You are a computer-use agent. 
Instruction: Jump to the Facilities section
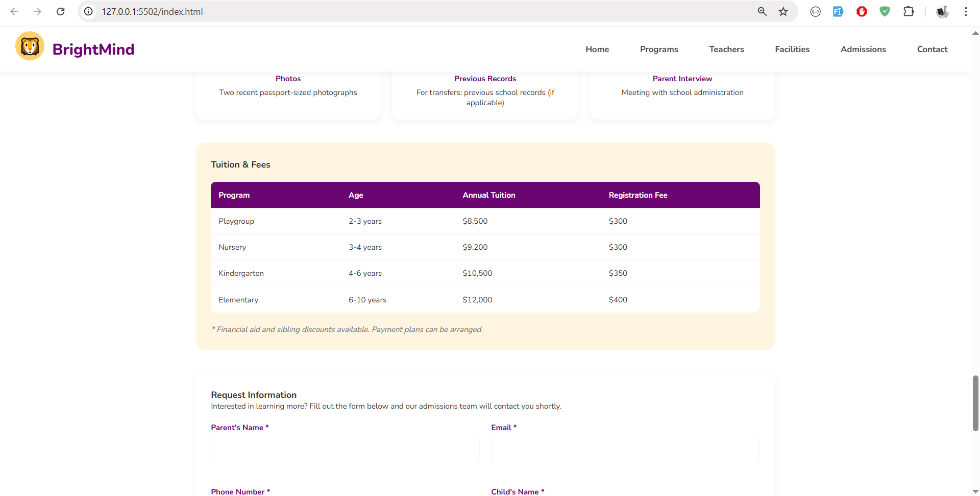click(792, 49)
